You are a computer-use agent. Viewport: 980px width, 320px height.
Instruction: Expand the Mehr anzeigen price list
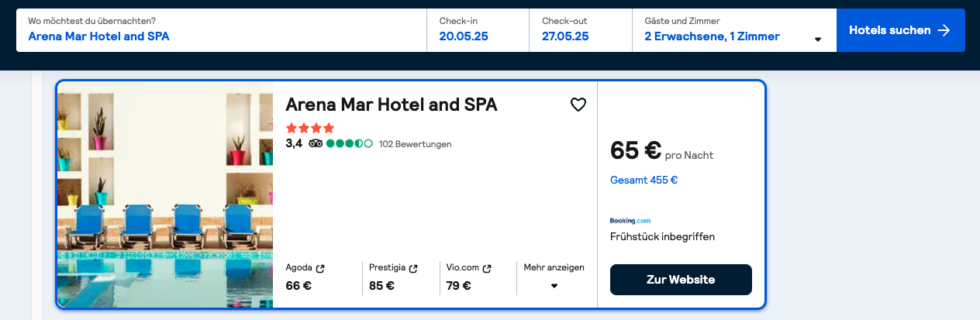[554, 277]
